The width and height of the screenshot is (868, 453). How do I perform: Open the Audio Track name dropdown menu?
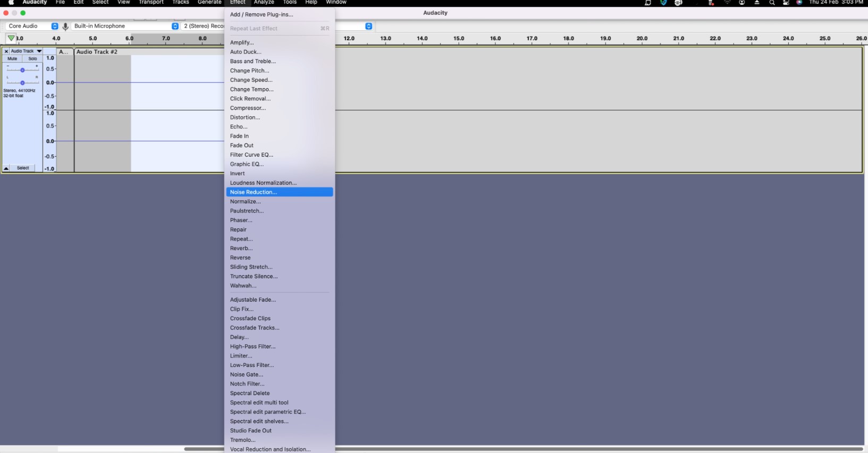[26, 52]
